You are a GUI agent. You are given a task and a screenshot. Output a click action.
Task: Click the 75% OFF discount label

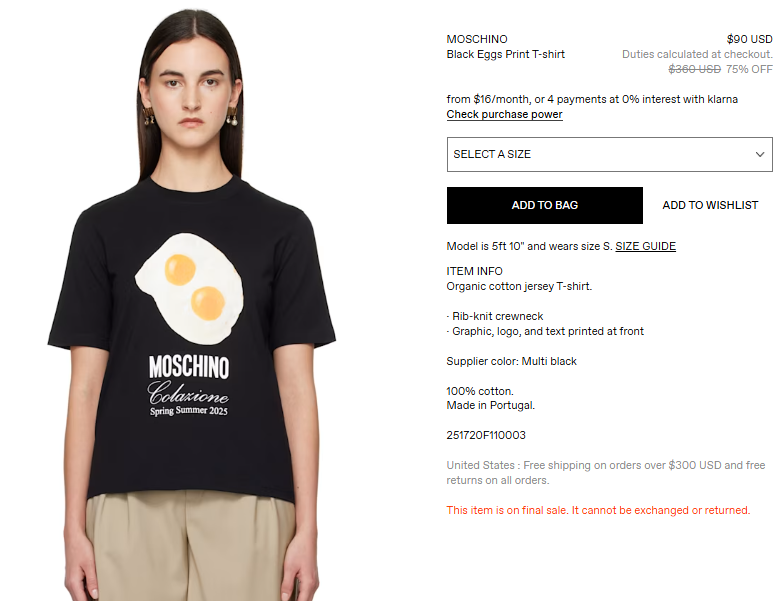pyautogui.click(x=749, y=69)
